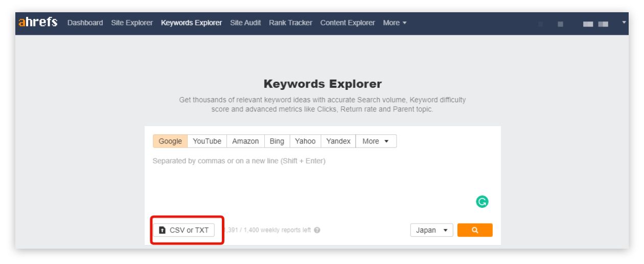Click the green Grammarly icon
The image size is (644, 264).
(x=481, y=203)
